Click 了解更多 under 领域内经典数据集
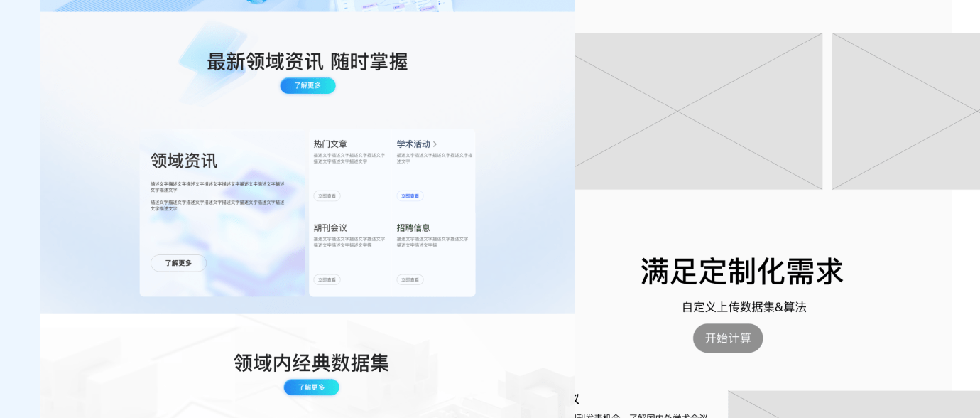The image size is (980, 418). pos(311,387)
